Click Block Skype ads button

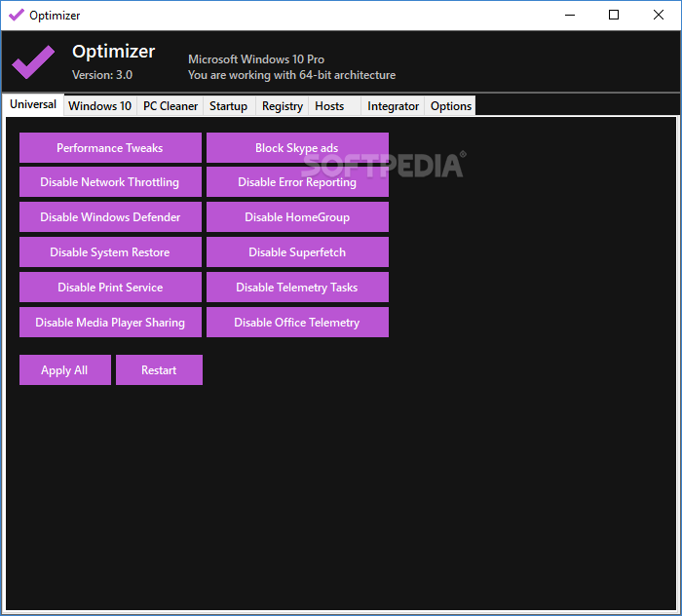(297, 148)
